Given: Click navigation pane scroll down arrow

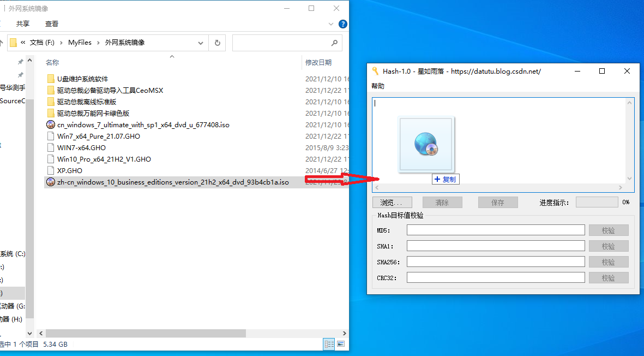Looking at the screenshot, I should pyautogui.click(x=29, y=333).
